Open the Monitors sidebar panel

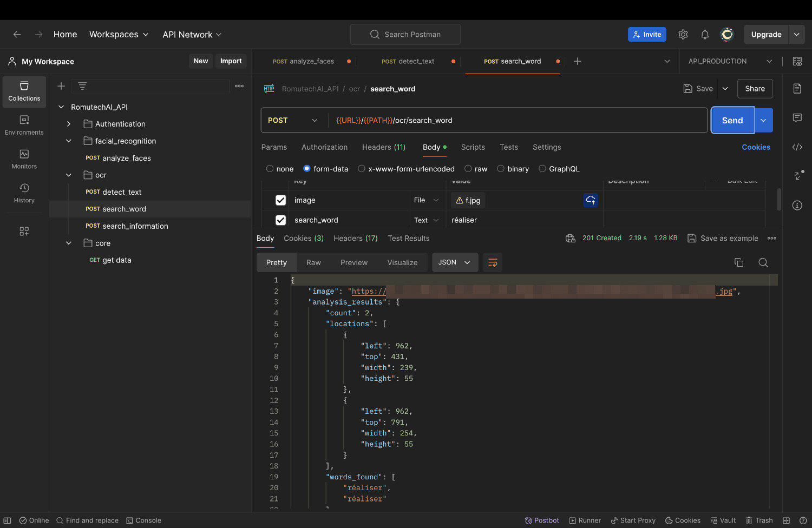(x=24, y=160)
